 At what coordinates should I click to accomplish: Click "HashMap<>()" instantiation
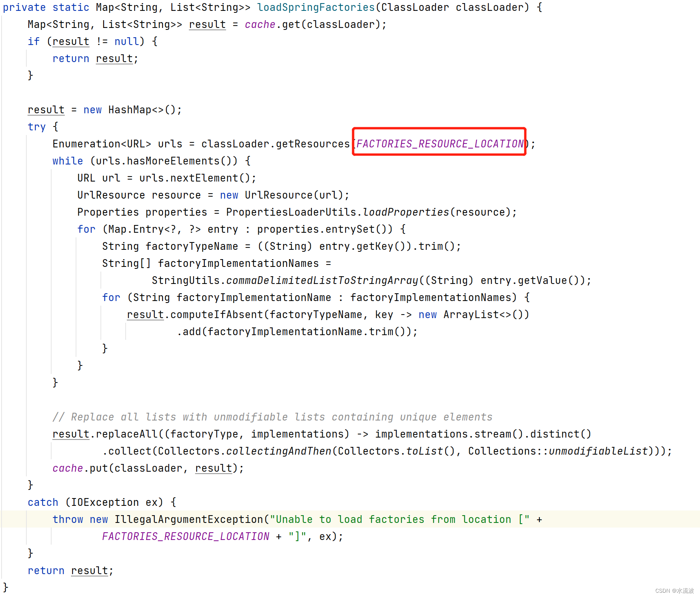[x=142, y=110]
